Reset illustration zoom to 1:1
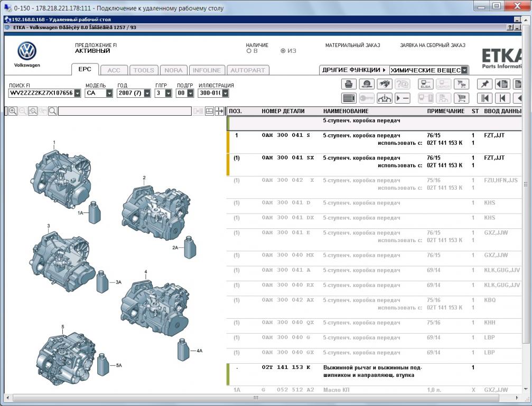Viewport: 532px width, 406px height. coord(33,111)
